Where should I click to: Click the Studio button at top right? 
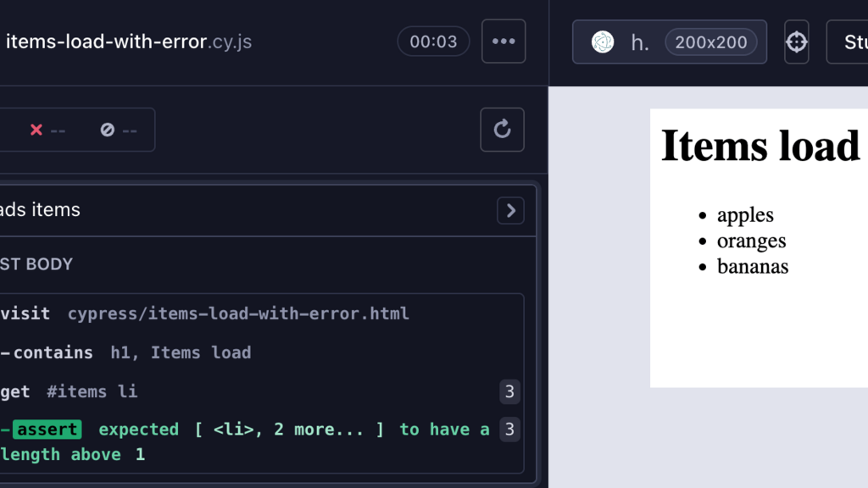pos(848,42)
